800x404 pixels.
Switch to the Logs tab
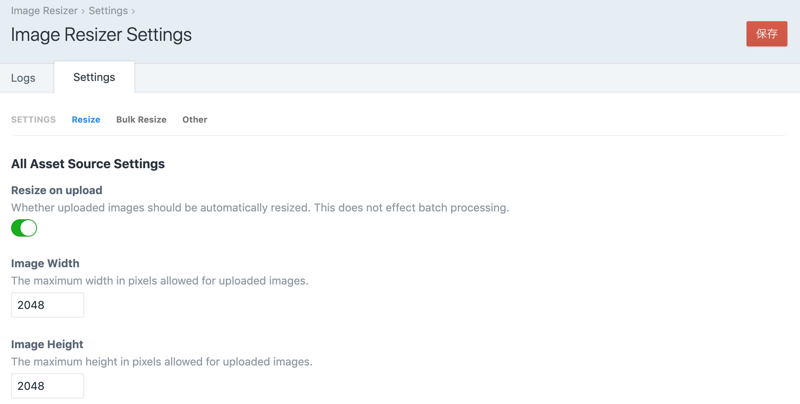pos(23,78)
